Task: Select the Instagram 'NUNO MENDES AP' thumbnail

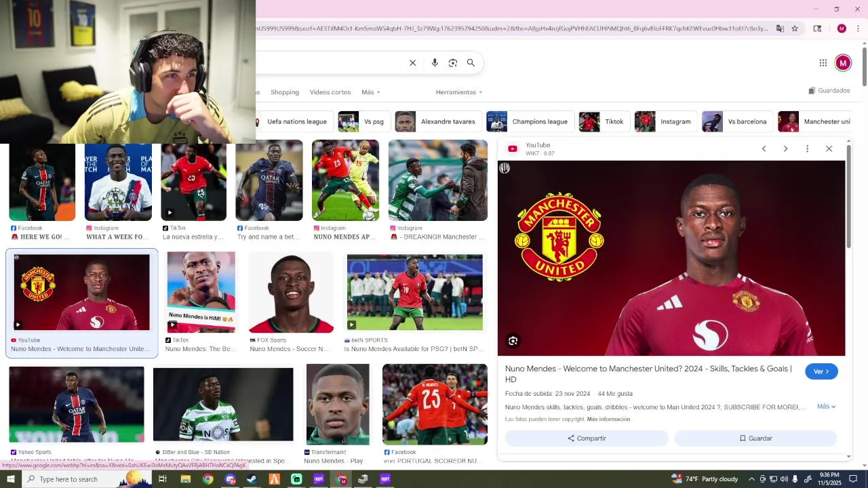Action: (346, 180)
